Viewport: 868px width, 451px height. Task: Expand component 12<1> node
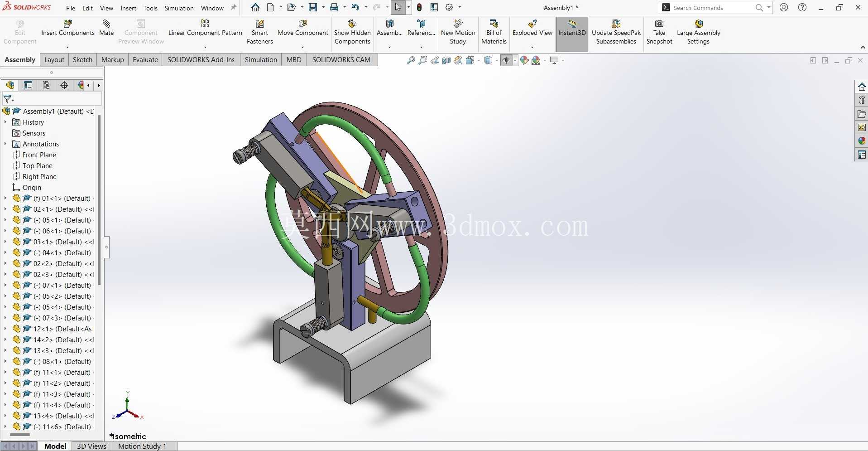pos(5,329)
